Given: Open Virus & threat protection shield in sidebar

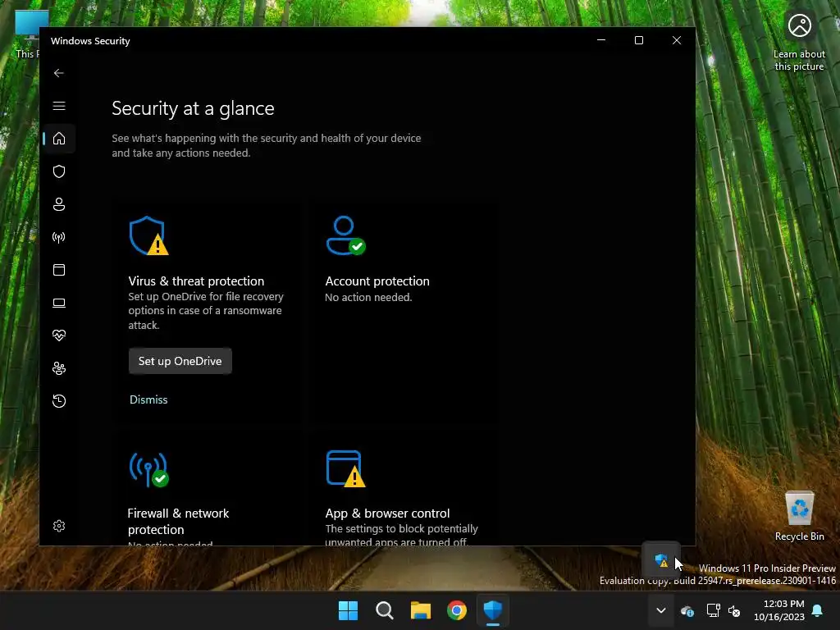Looking at the screenshot, I should [x=59, y=171].
